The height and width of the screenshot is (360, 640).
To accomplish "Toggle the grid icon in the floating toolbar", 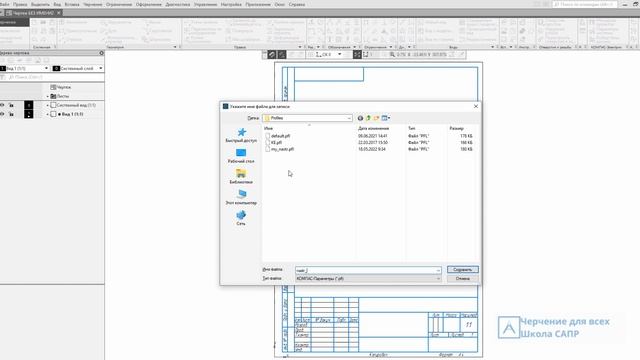I will point(357,54).
